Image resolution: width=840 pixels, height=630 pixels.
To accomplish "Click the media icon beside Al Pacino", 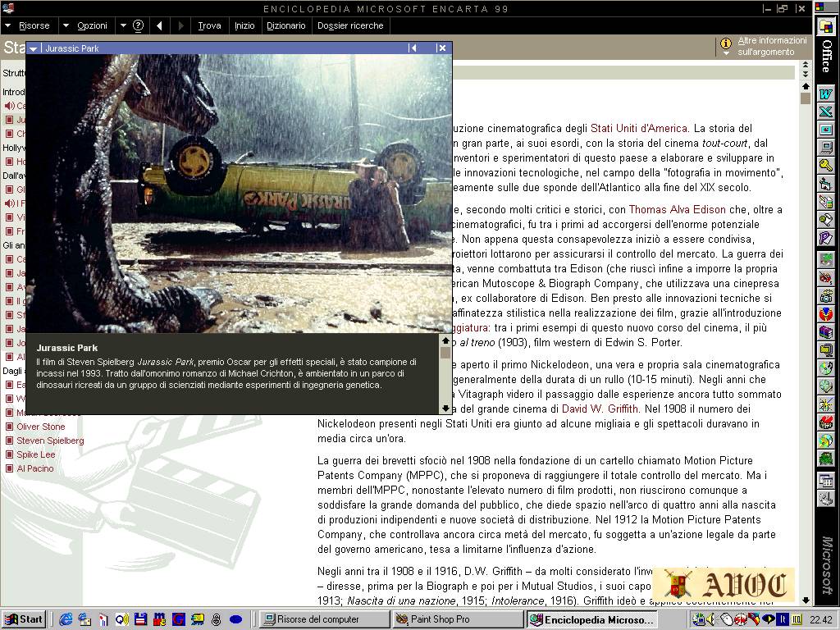I will pos(8,468).
